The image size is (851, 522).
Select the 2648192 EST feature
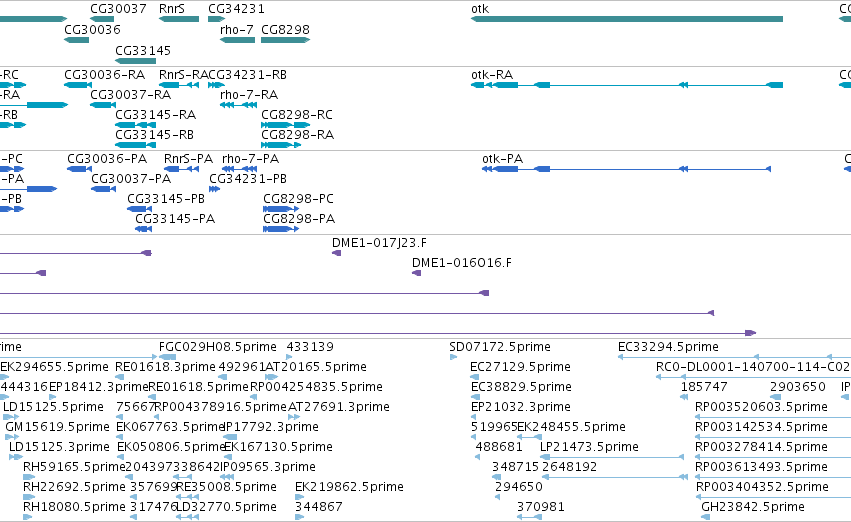[x=615, y=477]
